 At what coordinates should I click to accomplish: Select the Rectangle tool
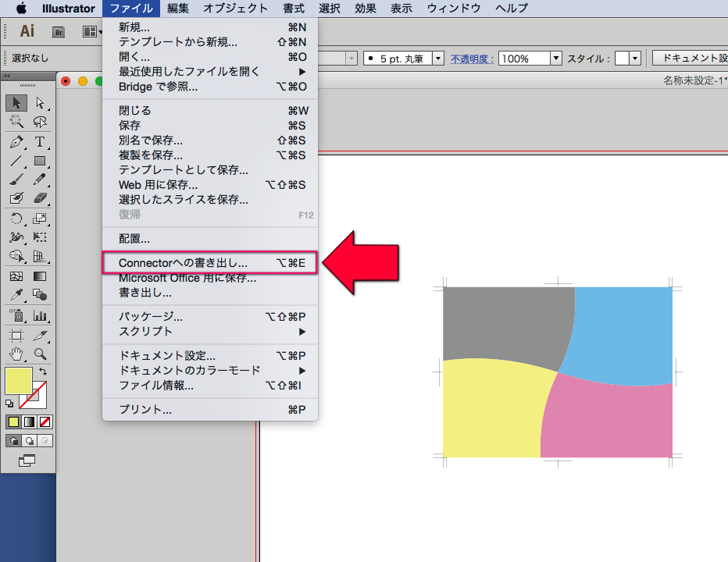(40, 161)
